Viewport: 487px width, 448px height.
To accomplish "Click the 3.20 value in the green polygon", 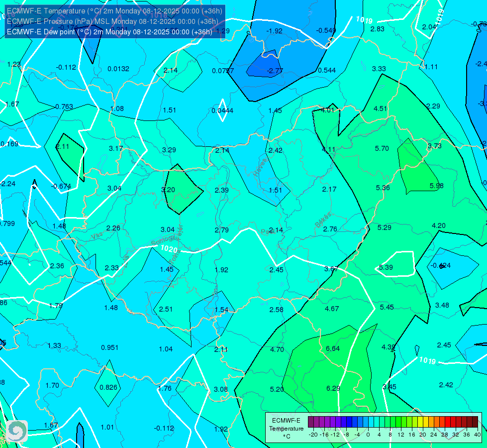I will click(x=168, y=190).
